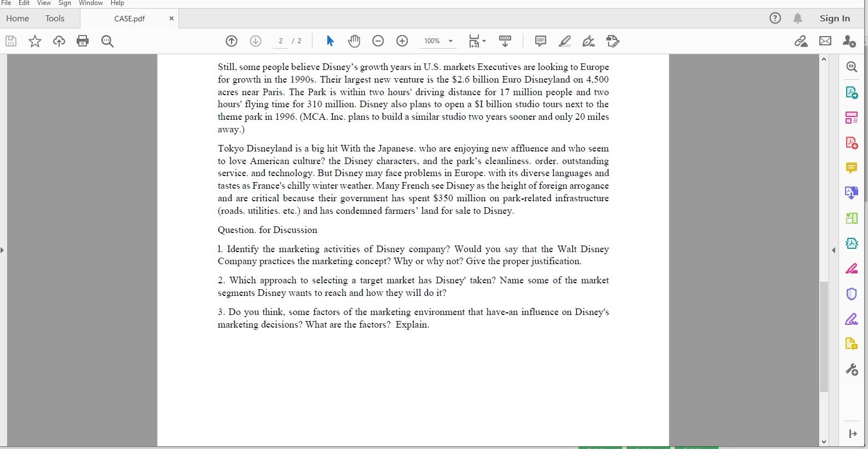Open the pink Redact tool
The height and width of the screenshot is (449, 868).
(852, 269)
